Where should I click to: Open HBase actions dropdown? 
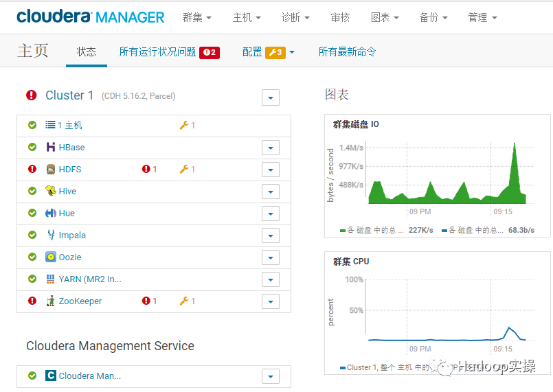coord(271,148)
